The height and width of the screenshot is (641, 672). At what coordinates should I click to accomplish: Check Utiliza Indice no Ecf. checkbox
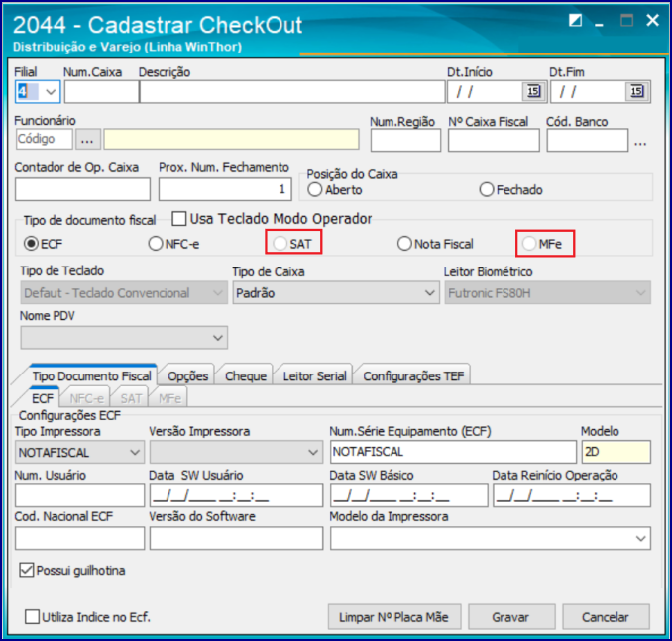click(x=32, y=617)
